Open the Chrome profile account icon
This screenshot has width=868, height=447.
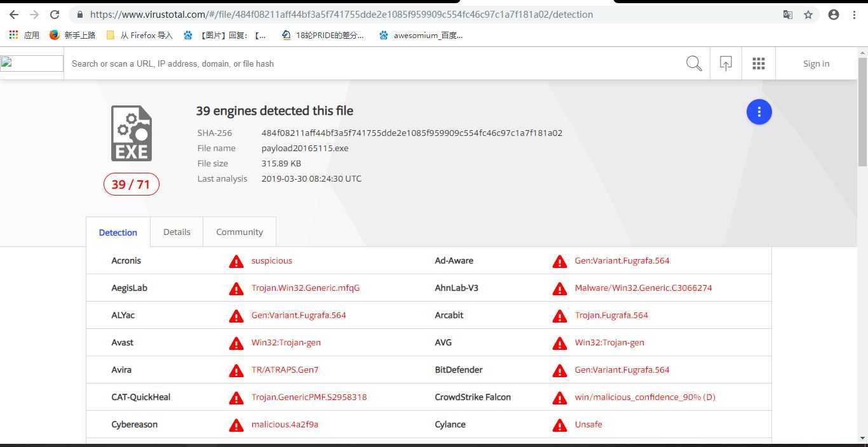[x=834, y=14]
